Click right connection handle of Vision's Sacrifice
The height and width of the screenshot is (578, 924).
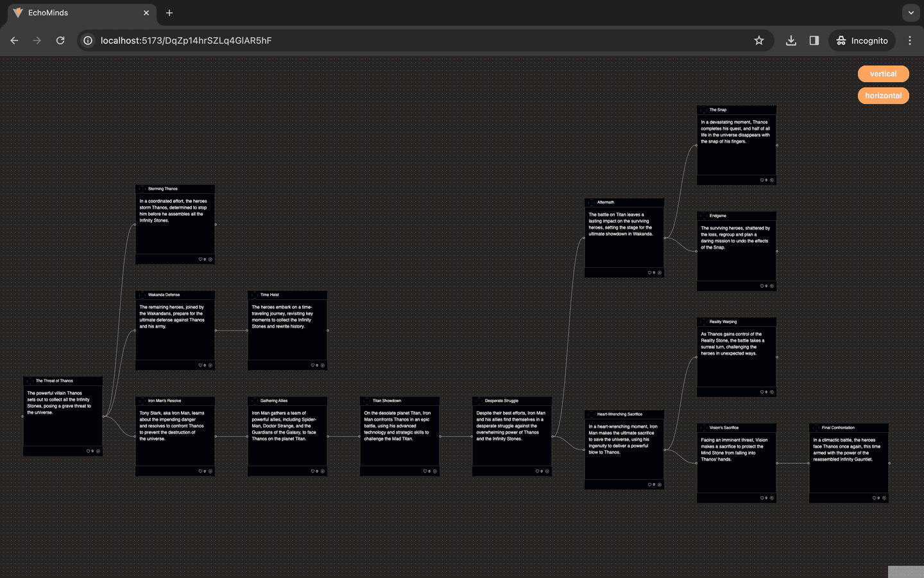click(777, 463)
